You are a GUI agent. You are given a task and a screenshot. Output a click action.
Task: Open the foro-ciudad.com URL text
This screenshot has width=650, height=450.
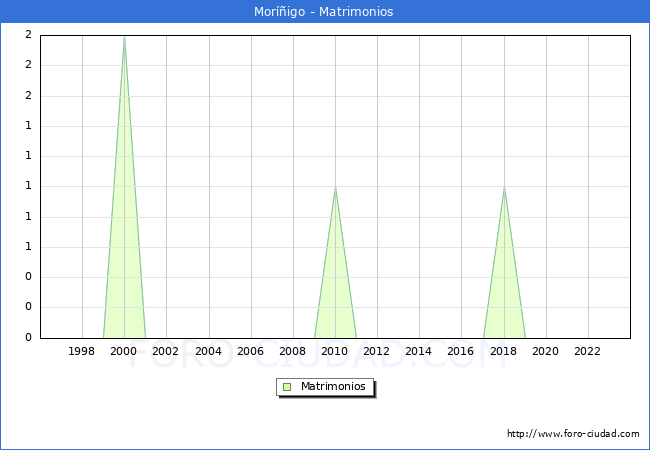tap(573, 433)
